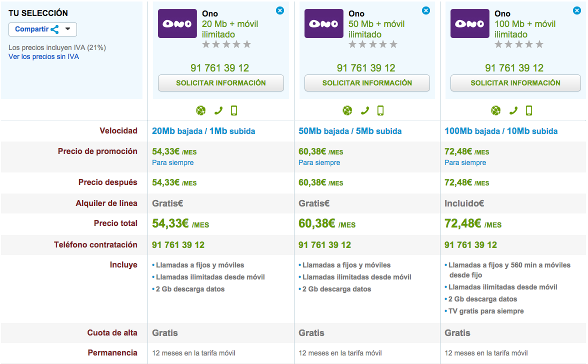Image resolution: width=588 pixels, height=364 pixels.
Task: Click the star rating of the 100 Mb plan
Action: coord(519,44)
